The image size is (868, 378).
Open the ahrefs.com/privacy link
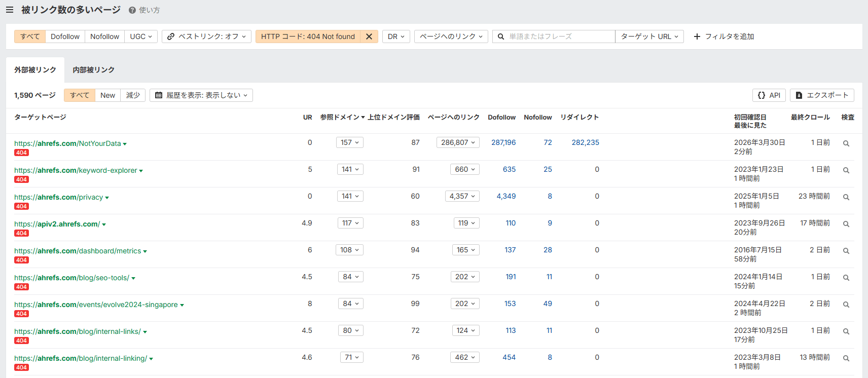58,197
